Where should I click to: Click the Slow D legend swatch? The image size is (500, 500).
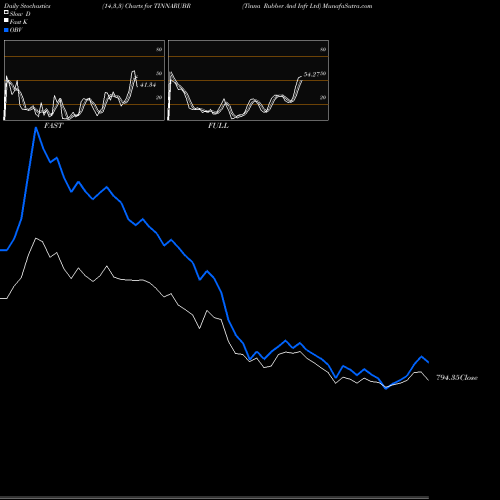tap(6, 12)
